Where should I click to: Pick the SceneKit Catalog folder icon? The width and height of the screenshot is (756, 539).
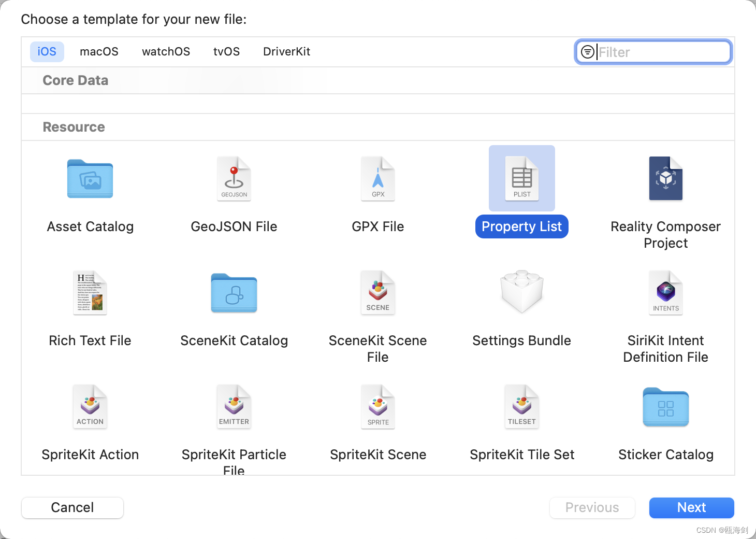tap(234, 293)
